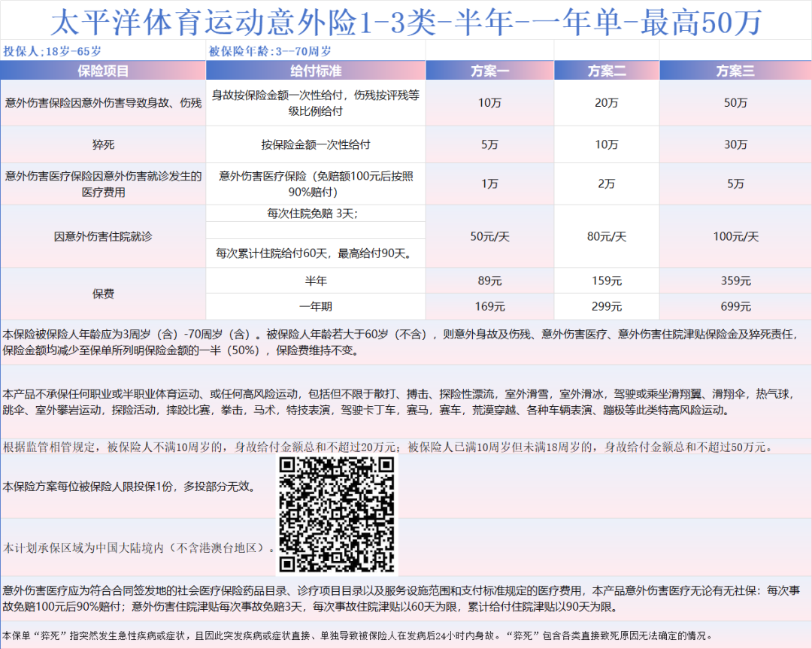Select hospital allowance 50元/天

point(489,236)
